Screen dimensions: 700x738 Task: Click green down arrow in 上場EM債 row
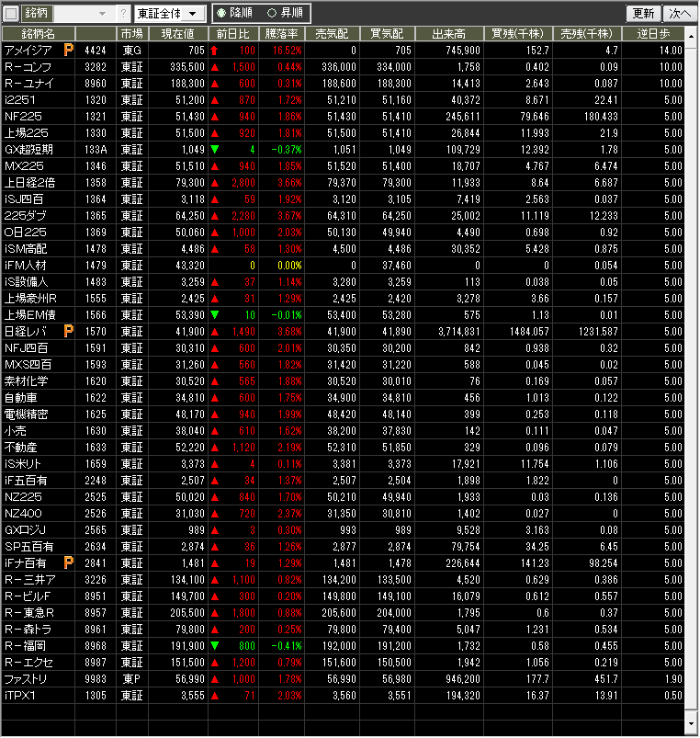[x=214, y=314]
